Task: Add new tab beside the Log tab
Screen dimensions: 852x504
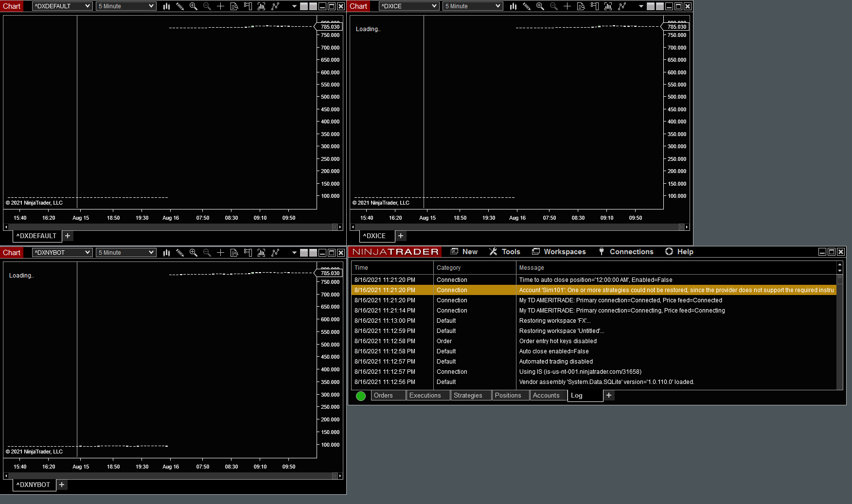Action: [609, 396]
